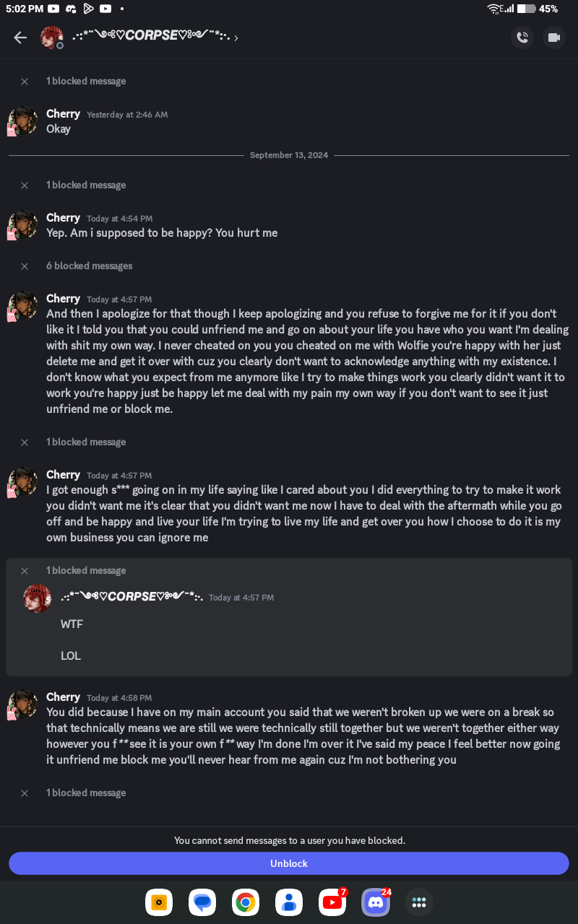Open YouTube from the dock
Viewport: 578px width, 924px height.
[332, 902]
